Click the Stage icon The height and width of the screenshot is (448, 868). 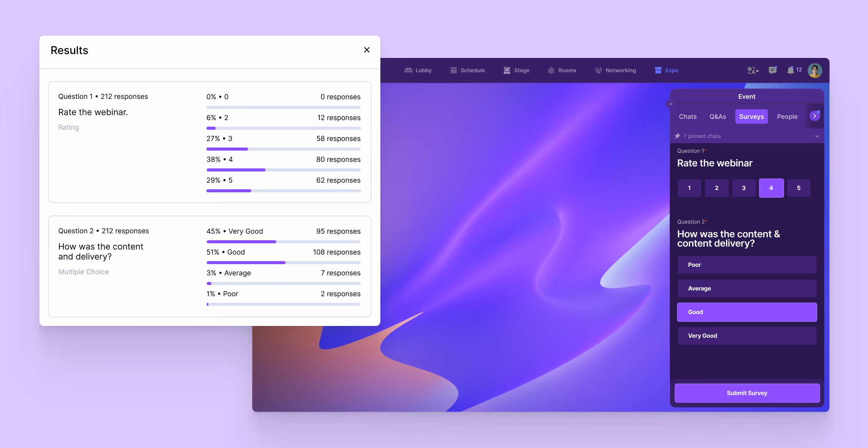coord(507,70)
